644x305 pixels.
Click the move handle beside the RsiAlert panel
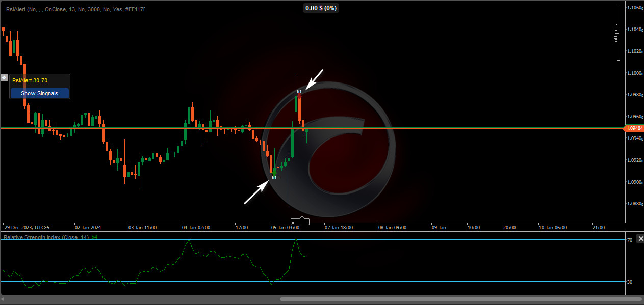coord(4,78)
